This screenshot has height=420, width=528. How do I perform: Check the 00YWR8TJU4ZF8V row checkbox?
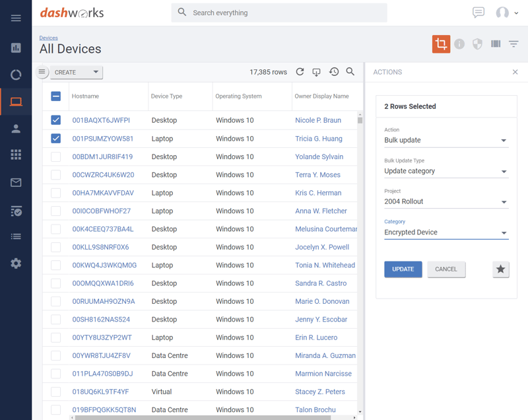point(56,356)
